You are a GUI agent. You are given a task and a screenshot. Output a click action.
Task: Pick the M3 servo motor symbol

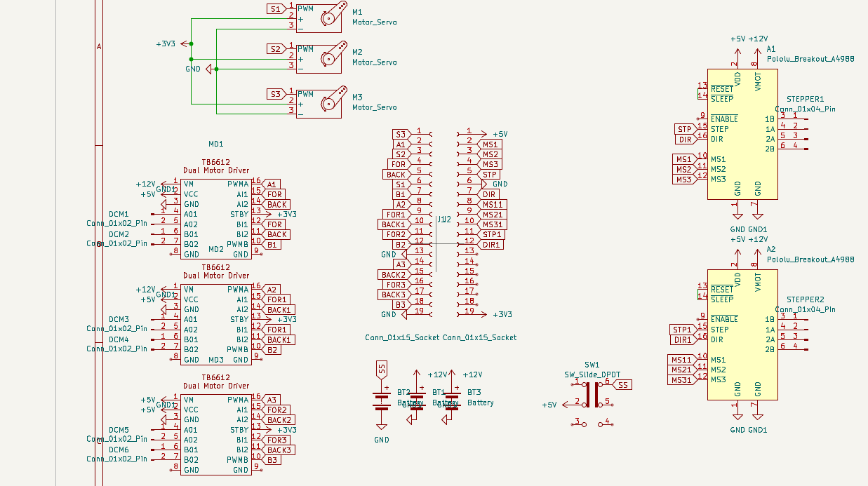[x=323, y=102]
